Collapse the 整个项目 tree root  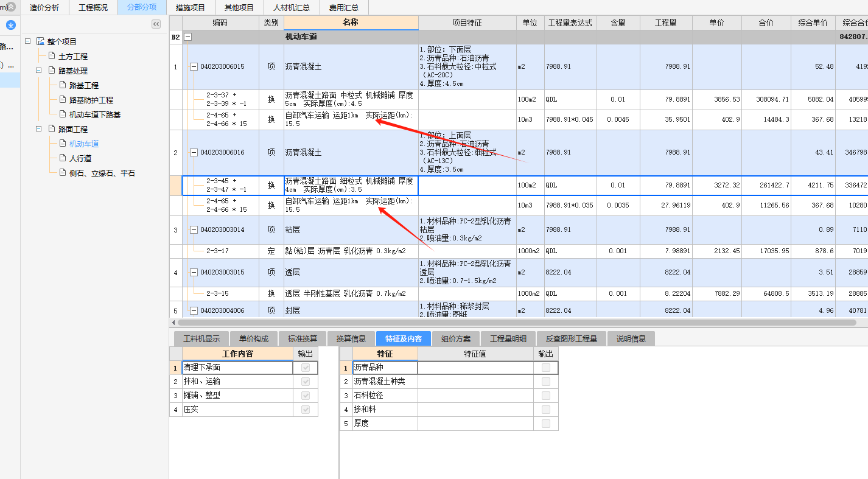click(x=27, y=41)
